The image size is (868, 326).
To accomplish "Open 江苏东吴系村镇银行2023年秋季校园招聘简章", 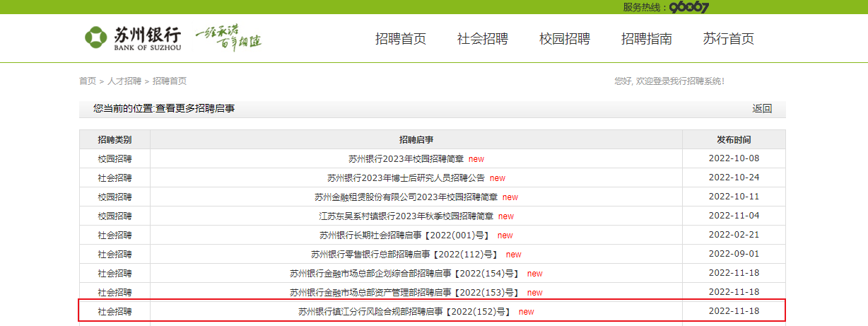I will click(406, 216).
